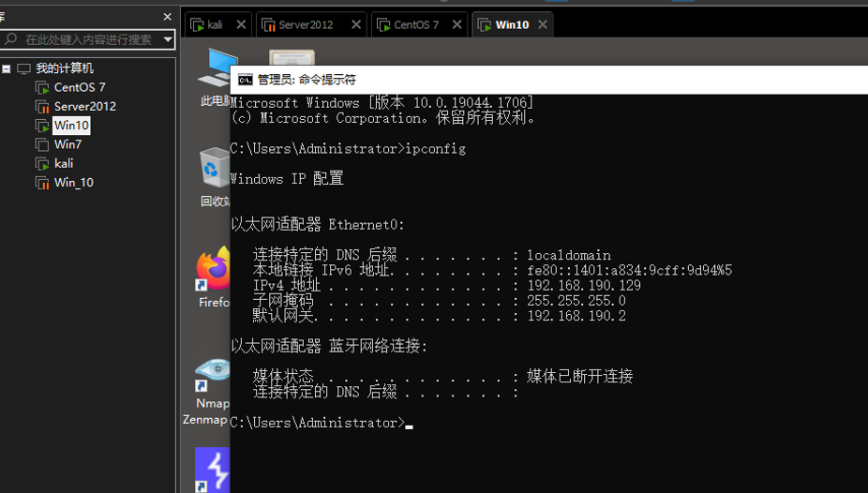
Task: Select 我的计算机 in the library tree
Action: click(65, 68)
